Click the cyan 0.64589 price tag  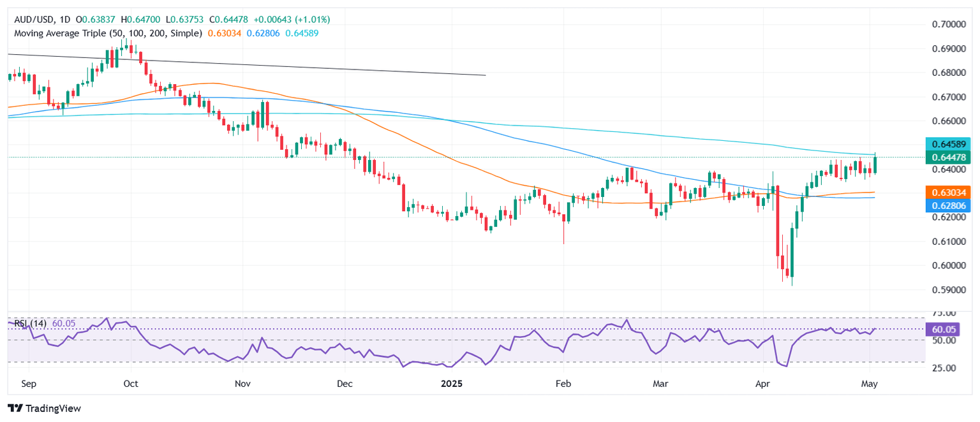click(x=946, y=144)
